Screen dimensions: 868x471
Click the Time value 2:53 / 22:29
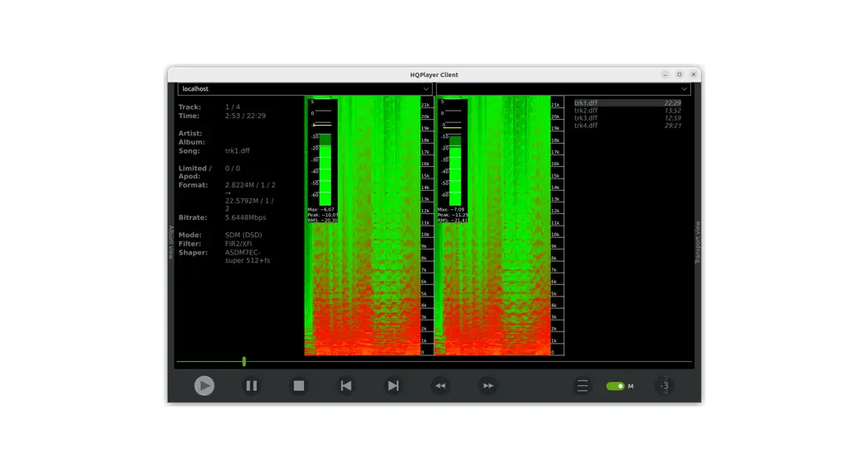click(245, 116)
